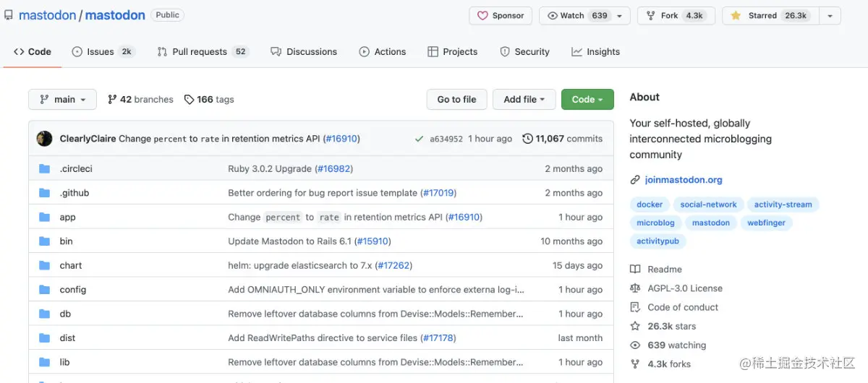This screenshot has width=868, height=383.
Task: Click the Sponsor button
Action: (501, 16)
